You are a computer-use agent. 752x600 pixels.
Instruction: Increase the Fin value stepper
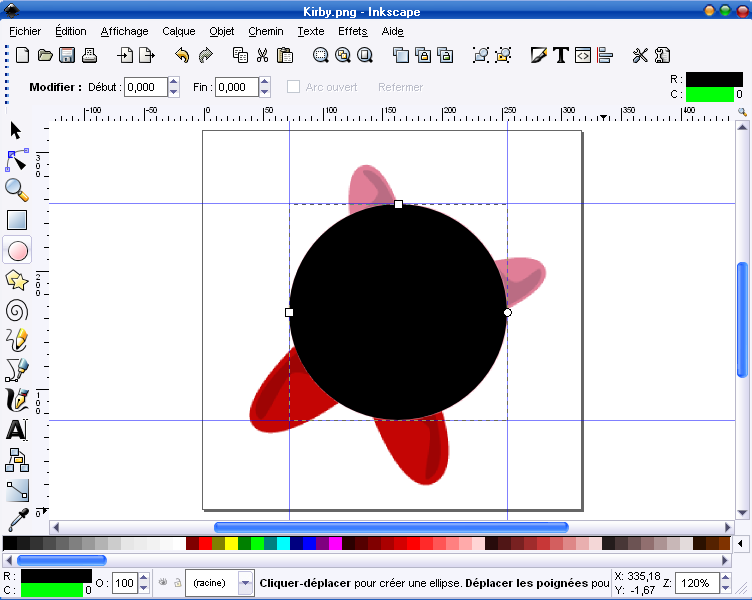(264, 82)
